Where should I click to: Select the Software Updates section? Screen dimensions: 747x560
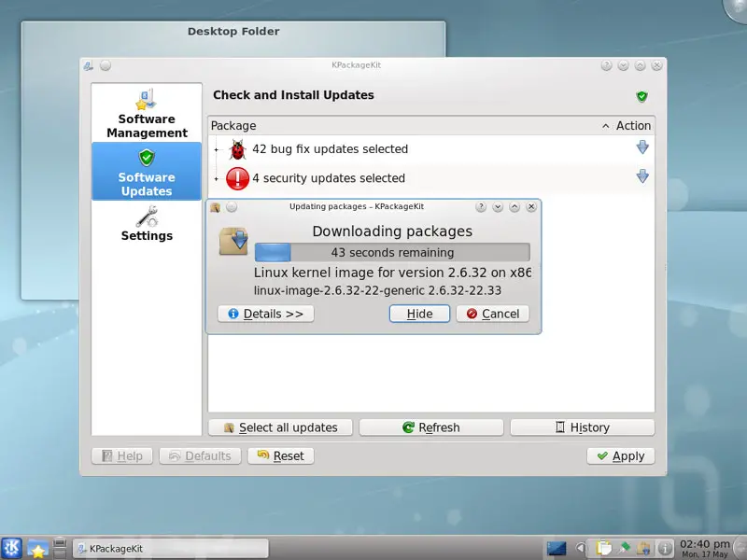[x=147, y=172]
